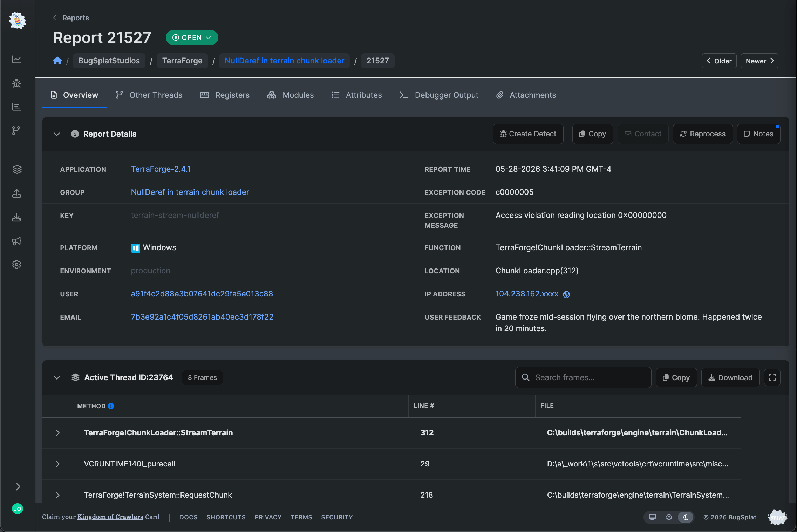This screenshot has width=797, height=532.
Task: Switch to the Attributes tab
Action: pyautogui.click(x=356, y=95)
